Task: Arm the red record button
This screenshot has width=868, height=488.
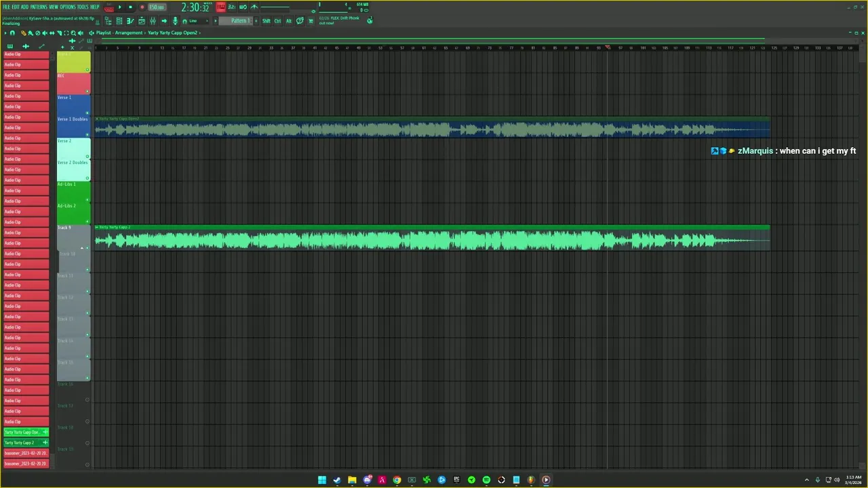Action: 142,7
